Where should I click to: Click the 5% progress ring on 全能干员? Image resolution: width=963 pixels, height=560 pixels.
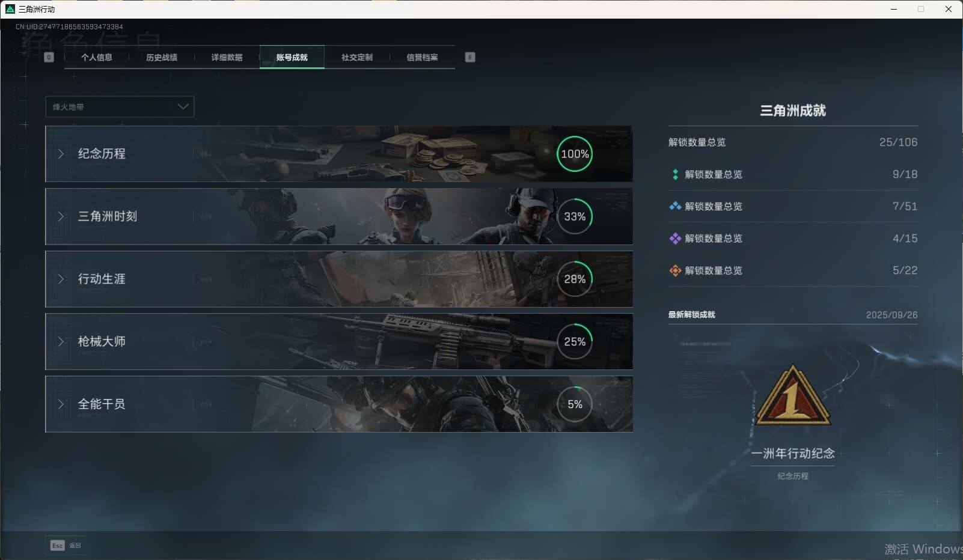[575, 404]
